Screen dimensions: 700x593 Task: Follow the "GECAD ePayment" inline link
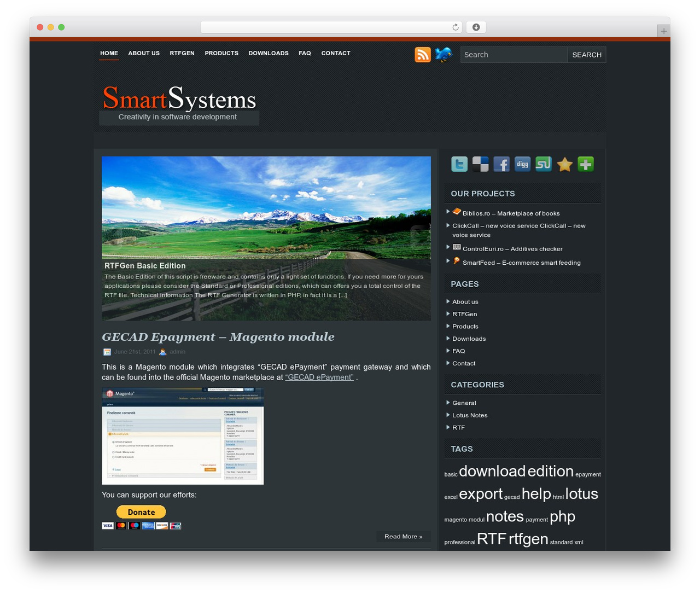point(319,377)
